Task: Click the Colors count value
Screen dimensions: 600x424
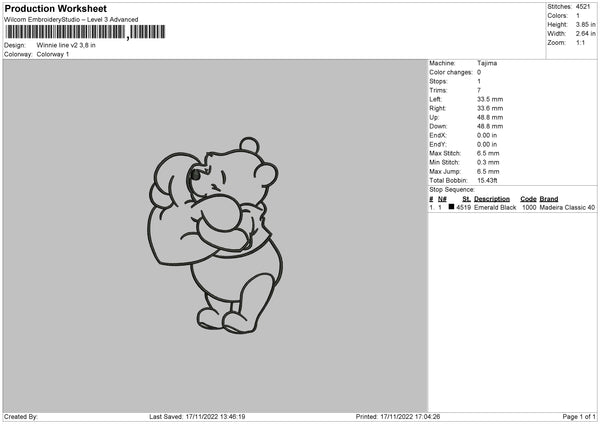Action: coord(578,16)
